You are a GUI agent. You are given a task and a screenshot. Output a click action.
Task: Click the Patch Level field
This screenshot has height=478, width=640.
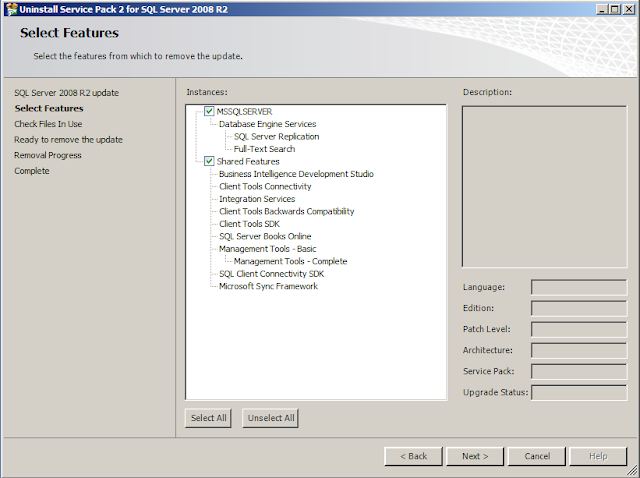pos(579,329)
